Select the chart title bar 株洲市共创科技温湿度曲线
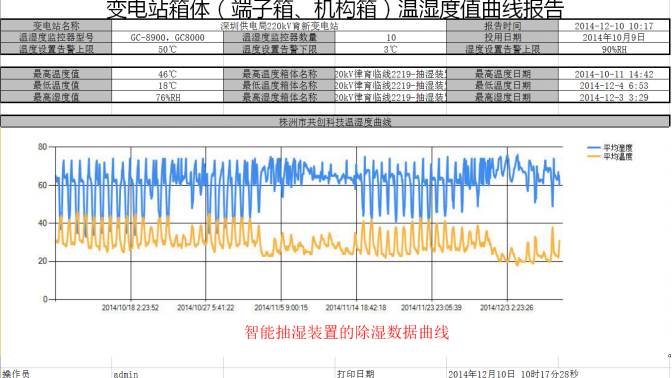Screen dimensions: 672x378 click(335, 122)
